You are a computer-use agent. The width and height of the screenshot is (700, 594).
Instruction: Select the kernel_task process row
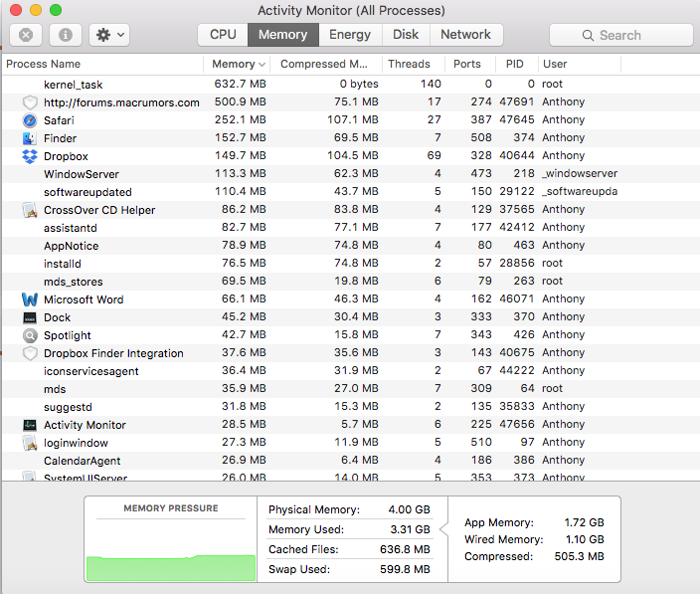[350, 84]
